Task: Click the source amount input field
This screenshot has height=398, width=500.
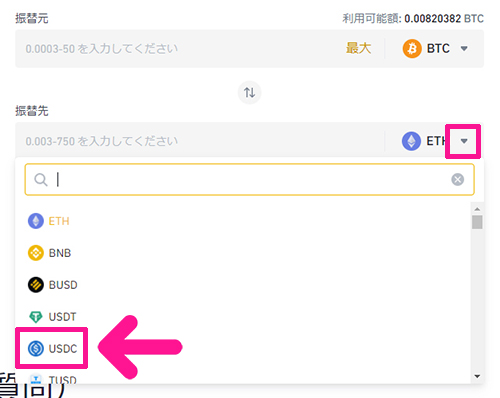Action: (x=180, y=49)
